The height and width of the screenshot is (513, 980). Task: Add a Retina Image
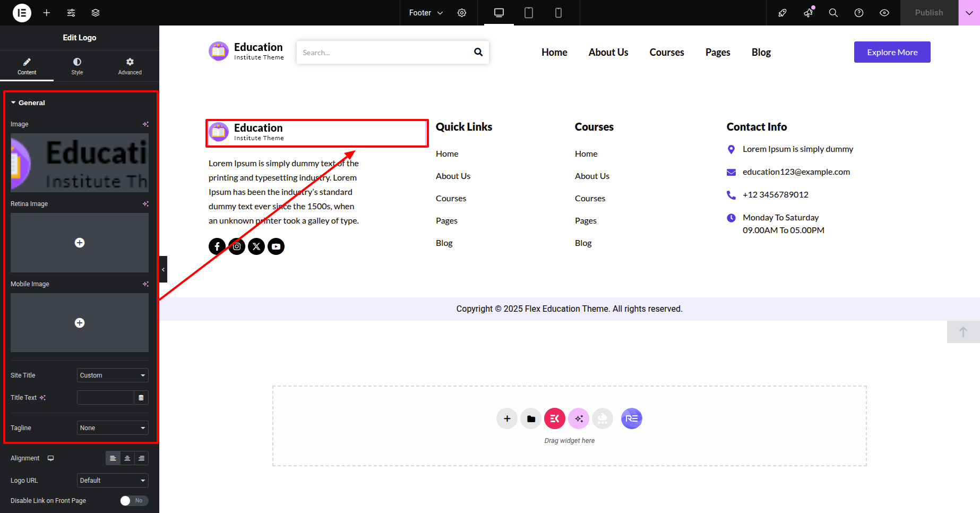point(80,243)
